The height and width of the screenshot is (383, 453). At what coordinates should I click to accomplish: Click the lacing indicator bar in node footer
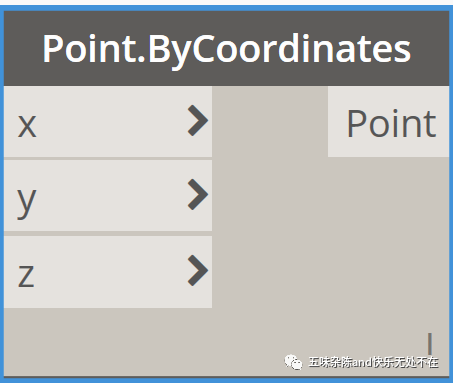pyautogui.click(x=430, y=343)
